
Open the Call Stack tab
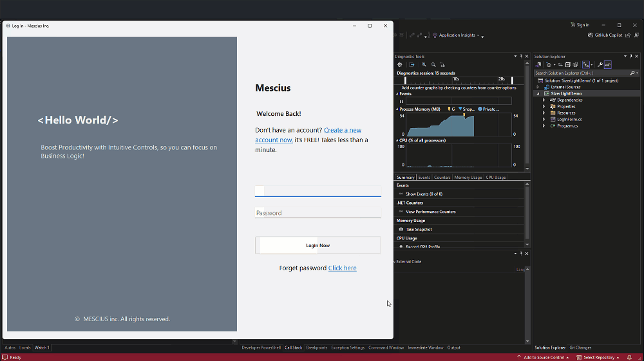tap(293, 347)
